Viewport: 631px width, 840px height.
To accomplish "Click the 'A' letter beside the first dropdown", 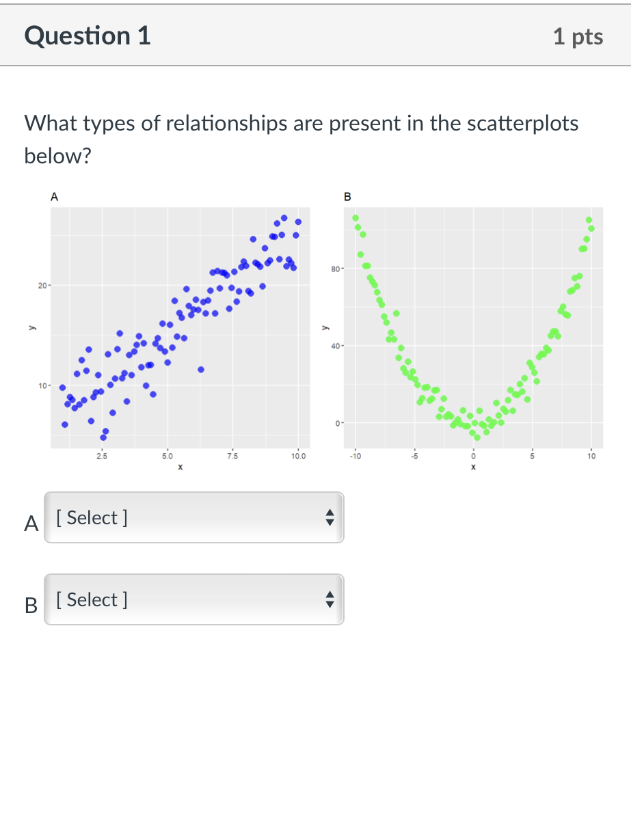I will click(x=29, y=524).
